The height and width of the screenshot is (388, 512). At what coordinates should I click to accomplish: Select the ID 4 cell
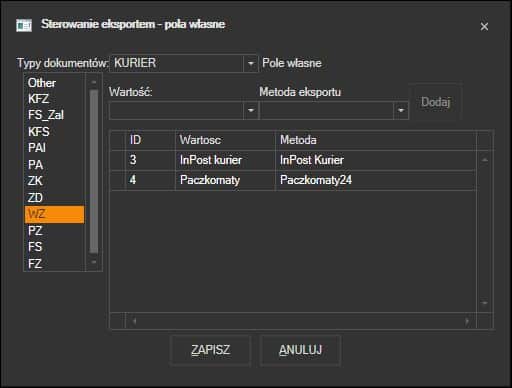[x=150, y=180]
